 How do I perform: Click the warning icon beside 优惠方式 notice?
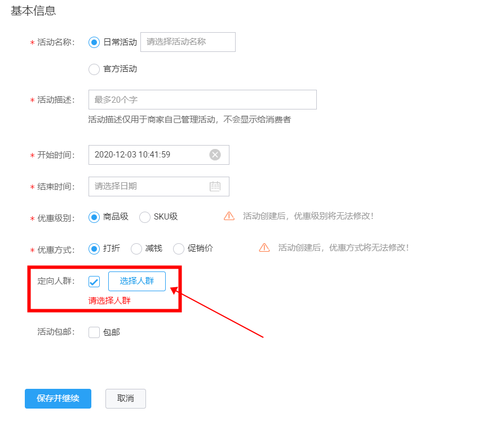click(x=264, y=248)
